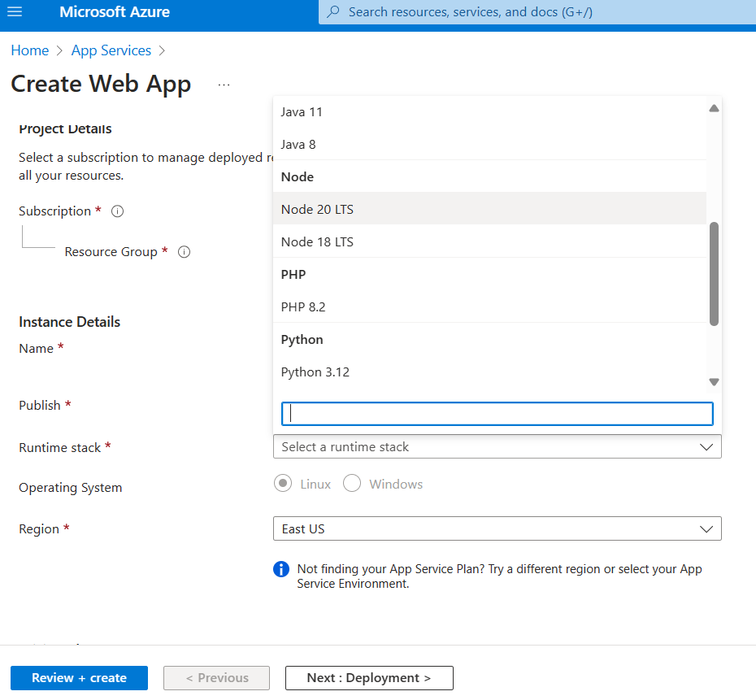Click the search magnifier icon
Viewport: 756px width, 700px height.
pyautogui.click(x=332, y=12)
